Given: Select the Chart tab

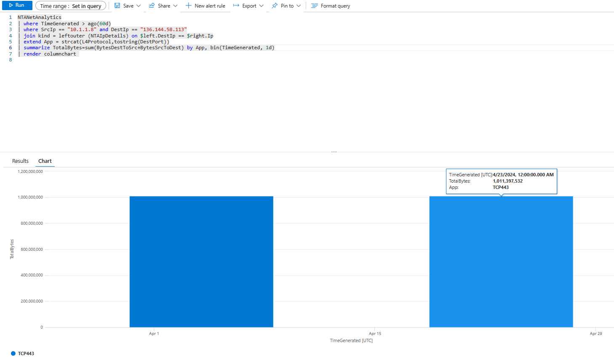Looking at the screenshot, I should click(x=45, y=161).
